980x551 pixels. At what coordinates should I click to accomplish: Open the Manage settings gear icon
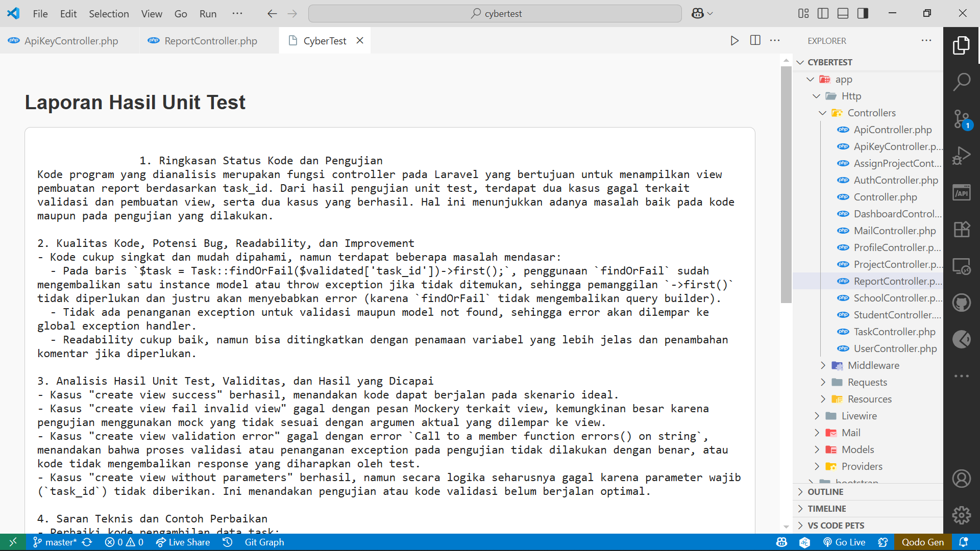pos(961,515)
